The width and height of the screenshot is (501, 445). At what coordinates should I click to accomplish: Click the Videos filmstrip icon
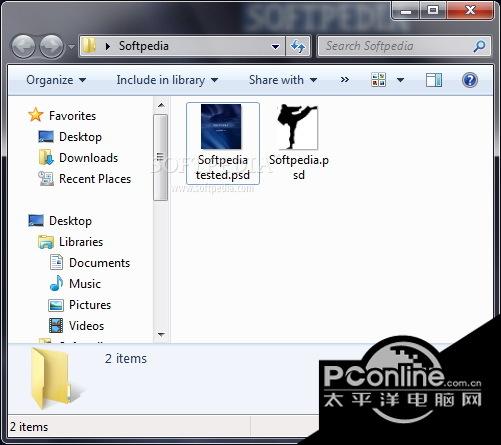pos(56,326)
